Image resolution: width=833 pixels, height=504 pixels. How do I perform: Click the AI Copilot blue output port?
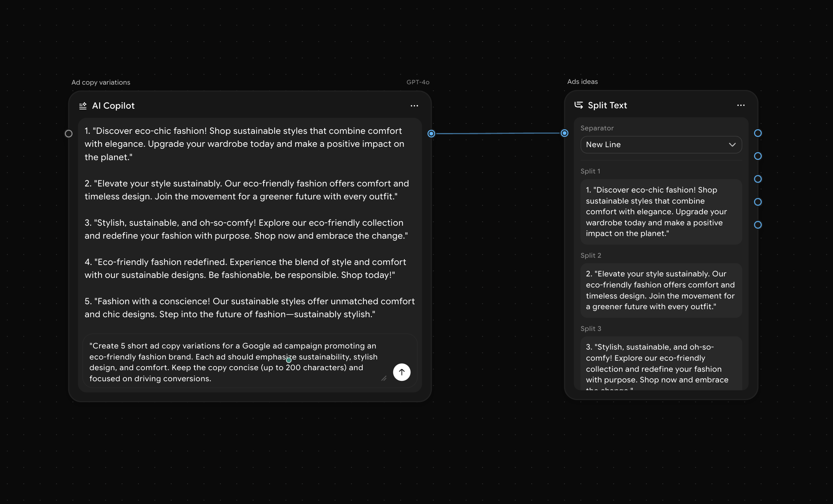click(x=431, y=133)
